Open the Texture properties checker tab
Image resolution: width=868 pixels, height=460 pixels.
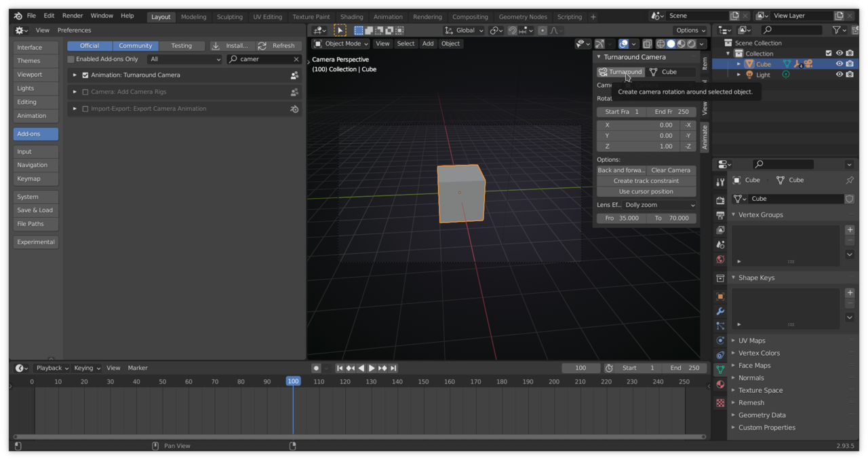(x=720, y=402)
